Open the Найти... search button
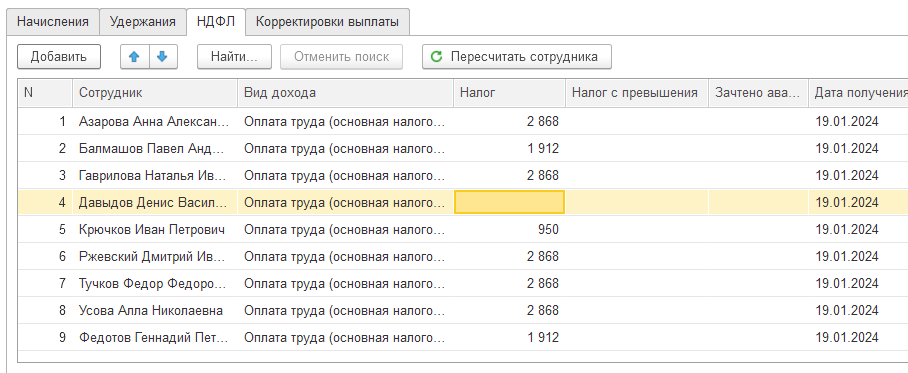The image size is (908, 373). point(234,57)
